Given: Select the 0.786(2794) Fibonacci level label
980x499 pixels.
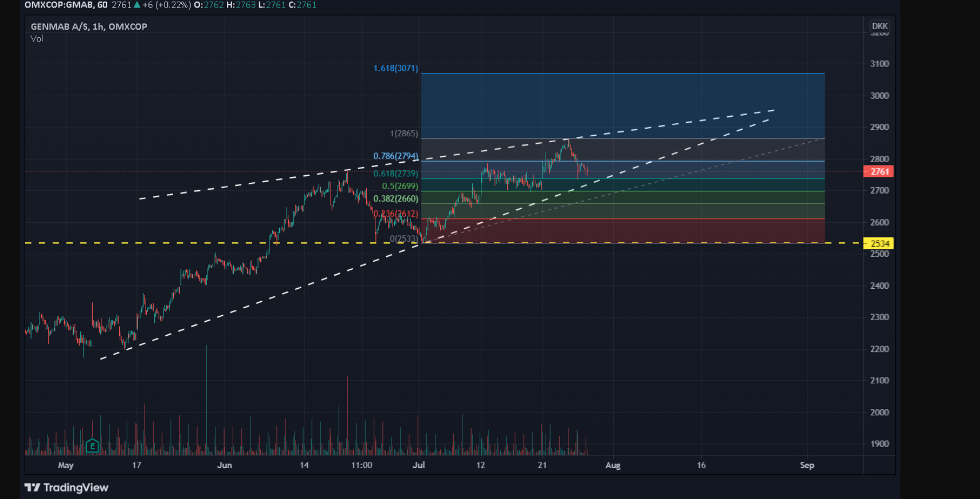Looking at the screenshot, I should pyautogui.click(x=396, y=156).
